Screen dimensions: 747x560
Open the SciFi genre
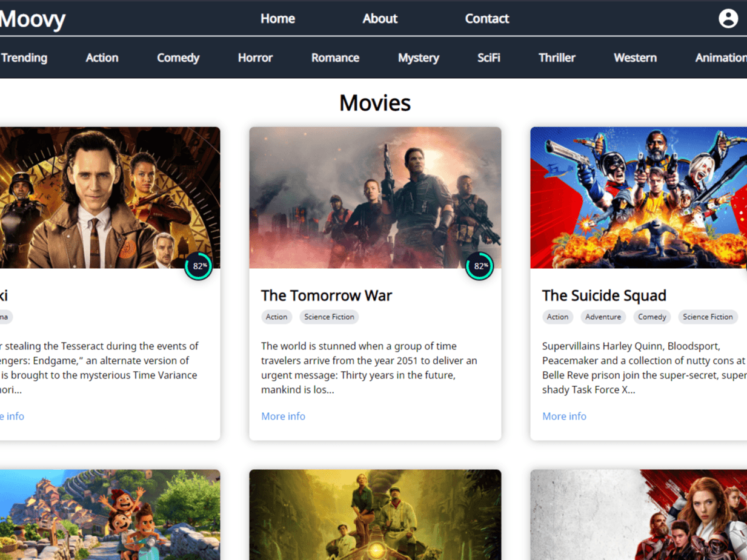(488, 58)
